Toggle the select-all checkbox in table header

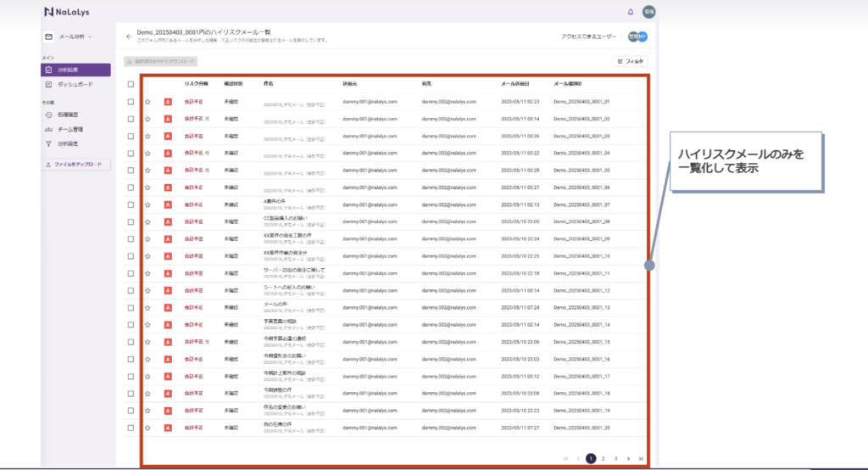[131, 84]
